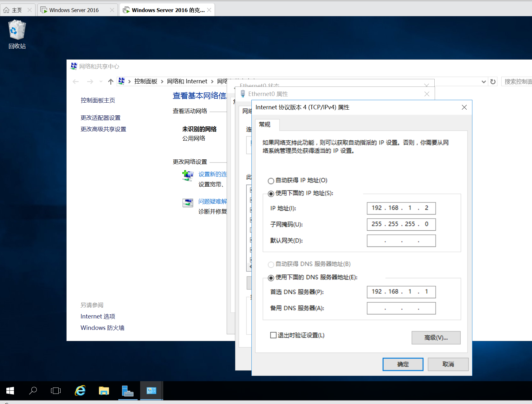Screen dimensions: 532x404
Task: Click the IP address input field
Action: tap(401, 208)
